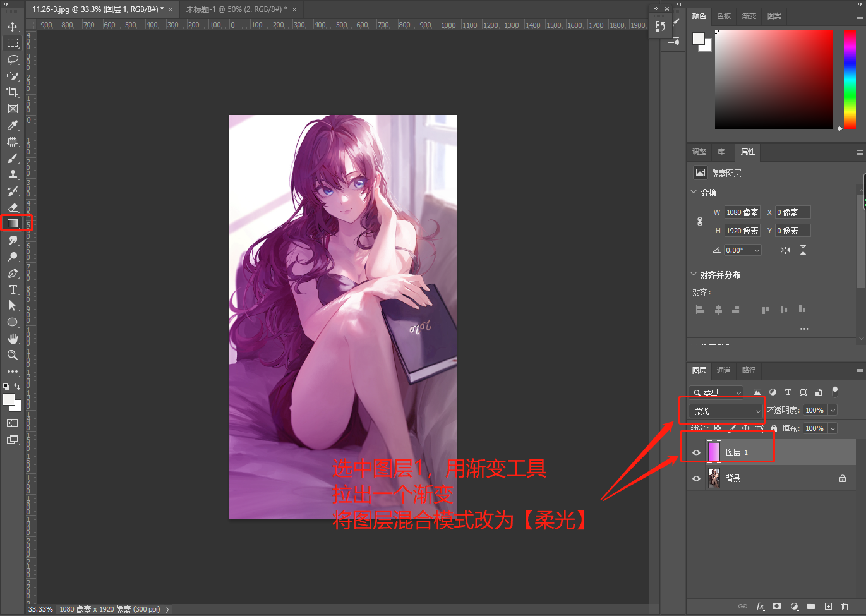Select the Rectangular Marquee tool

[x=13, y=43]
